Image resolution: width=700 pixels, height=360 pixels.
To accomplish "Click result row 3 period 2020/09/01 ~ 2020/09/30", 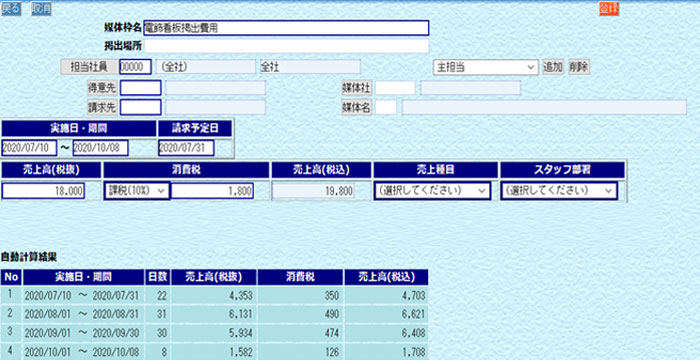I will pos(81,333).
